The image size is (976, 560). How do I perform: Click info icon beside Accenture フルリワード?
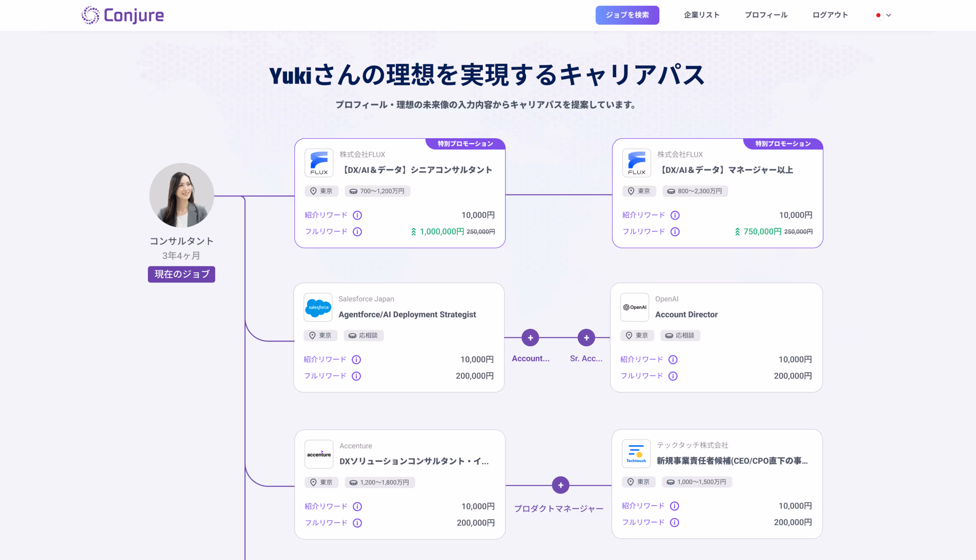(357, 523)
